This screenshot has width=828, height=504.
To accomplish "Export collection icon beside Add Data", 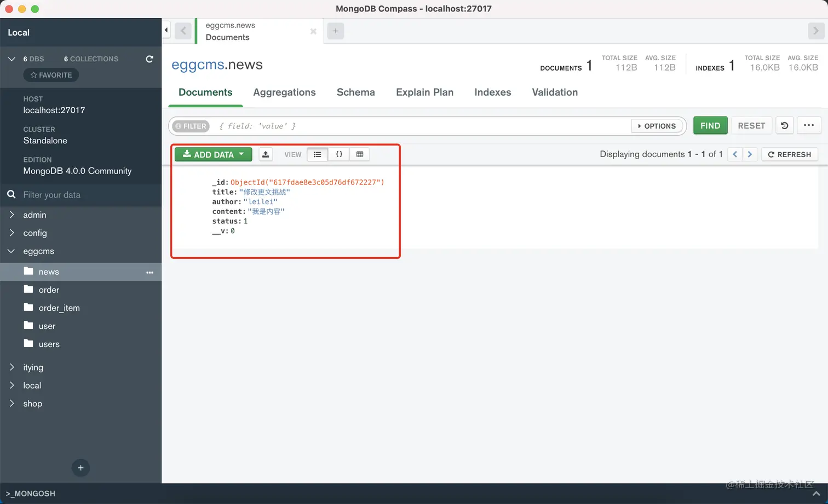I will point(266,154).
